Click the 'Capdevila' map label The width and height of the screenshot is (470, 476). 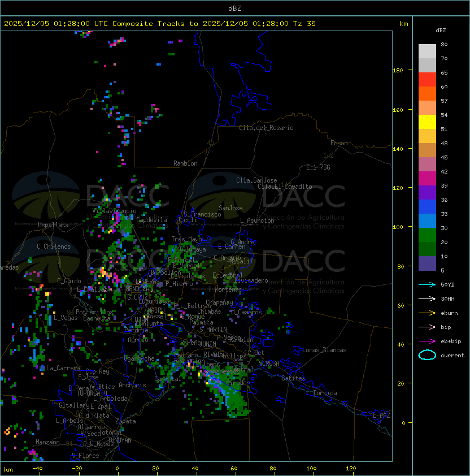152,220
